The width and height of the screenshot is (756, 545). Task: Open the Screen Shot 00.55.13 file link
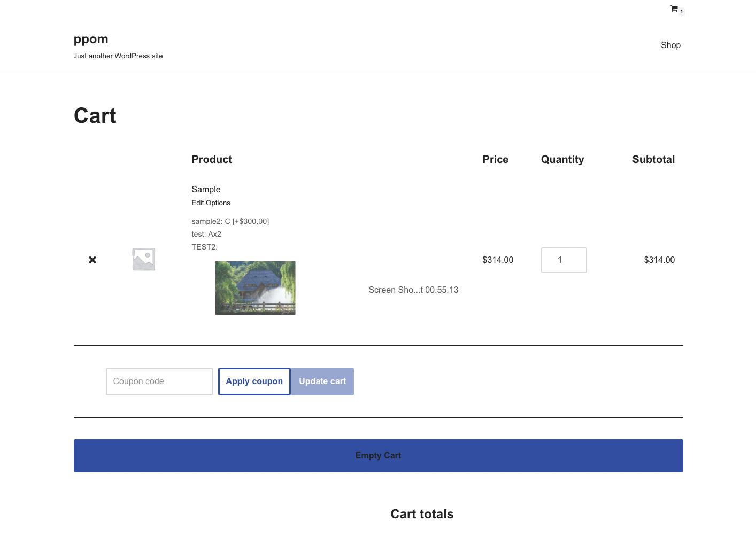click(413, 290)
